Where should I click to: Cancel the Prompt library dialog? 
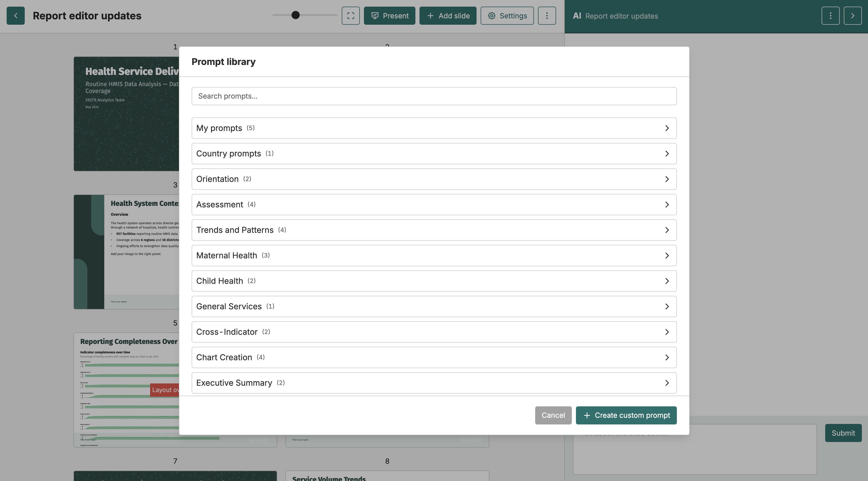point(553,415)
